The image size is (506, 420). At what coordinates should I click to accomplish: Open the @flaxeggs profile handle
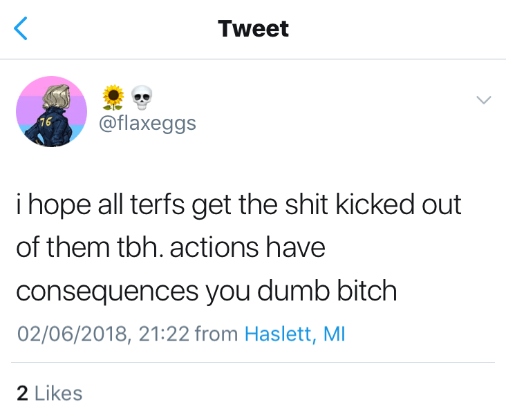click(x=148, y=123)
